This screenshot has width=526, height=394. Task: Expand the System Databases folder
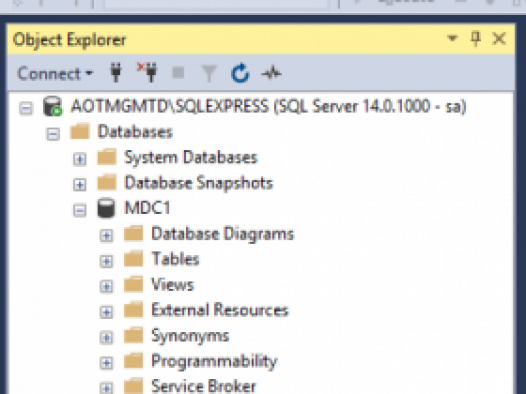tap(80, 159)
